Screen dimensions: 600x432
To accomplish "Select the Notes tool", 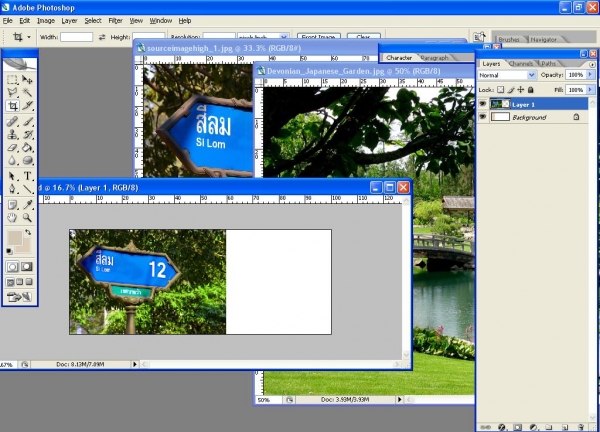I will tap(12, 205).
